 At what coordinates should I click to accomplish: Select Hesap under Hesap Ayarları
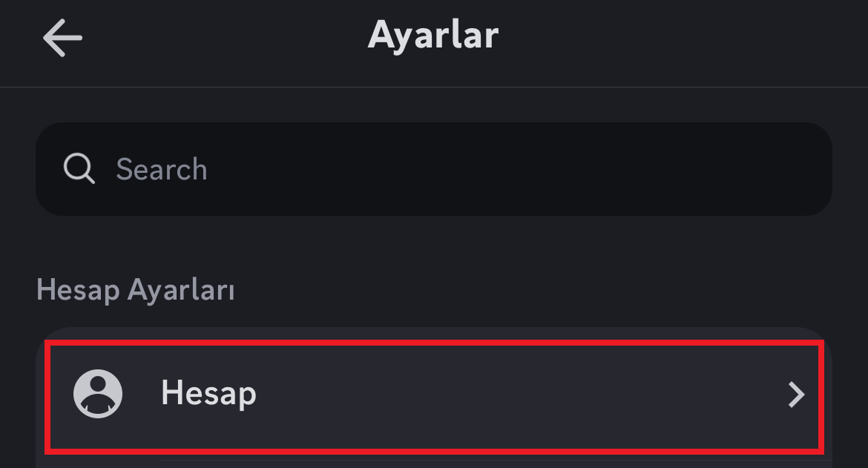[433, 395]
